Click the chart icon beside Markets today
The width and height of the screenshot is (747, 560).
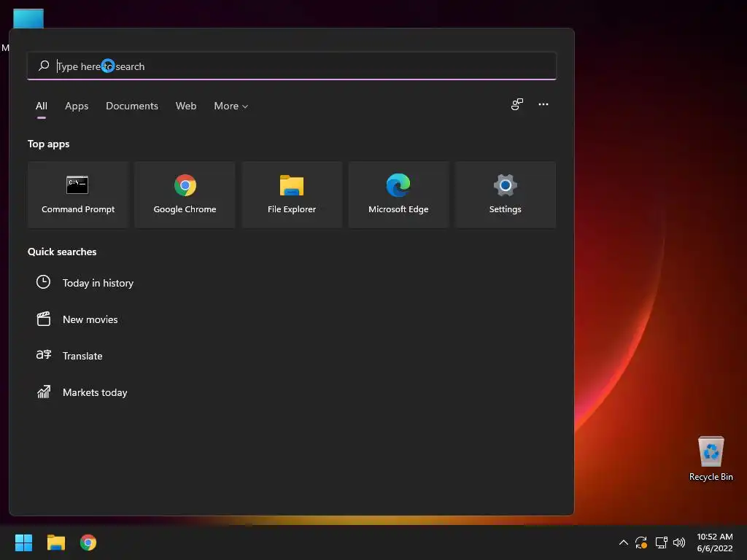(x=43, y=392)
